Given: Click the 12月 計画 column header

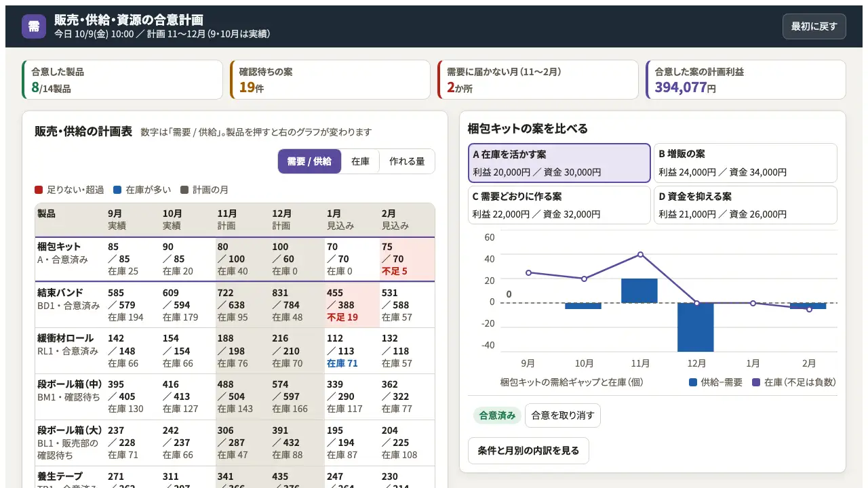Looking at the screenshot, I should (297, 220).
